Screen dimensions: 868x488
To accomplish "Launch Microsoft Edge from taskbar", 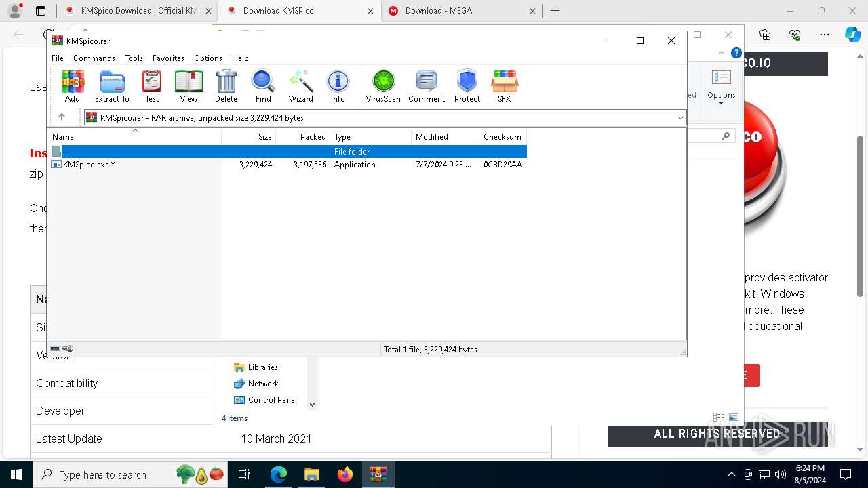I will point(279,474).
